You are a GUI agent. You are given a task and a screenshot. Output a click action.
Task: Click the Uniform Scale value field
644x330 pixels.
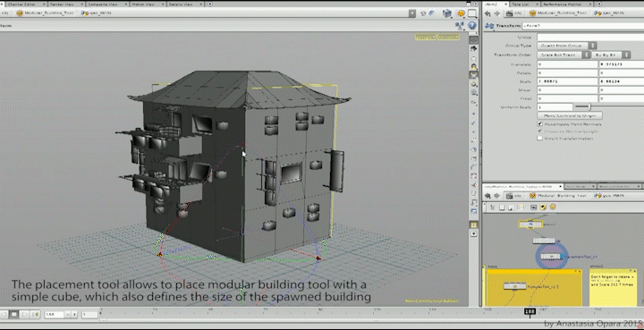click(x=555, y=107)
